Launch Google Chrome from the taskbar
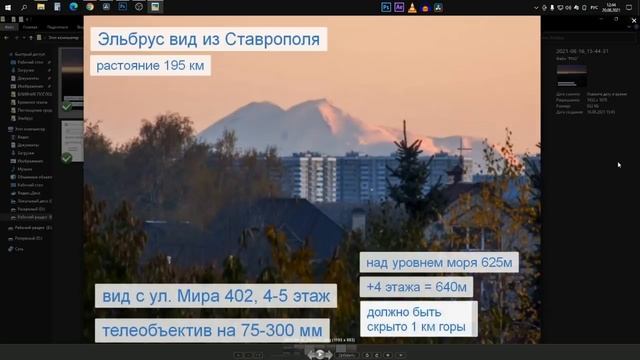Screen dimensions: 640x360 [x=90, y=7]
